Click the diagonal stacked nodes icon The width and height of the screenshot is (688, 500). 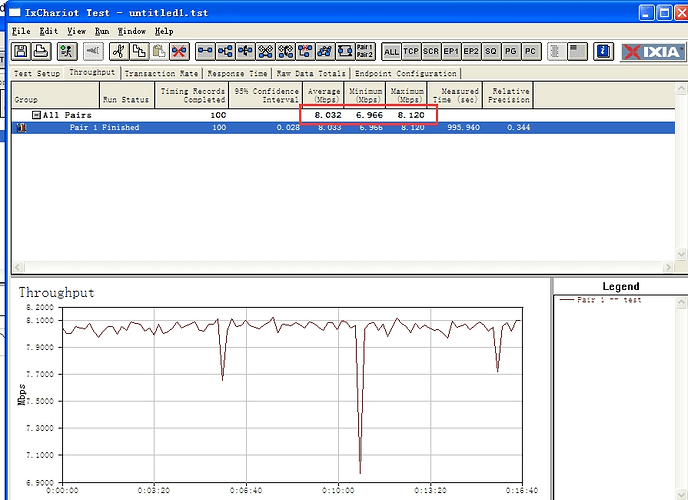click(x=325, y=51)
